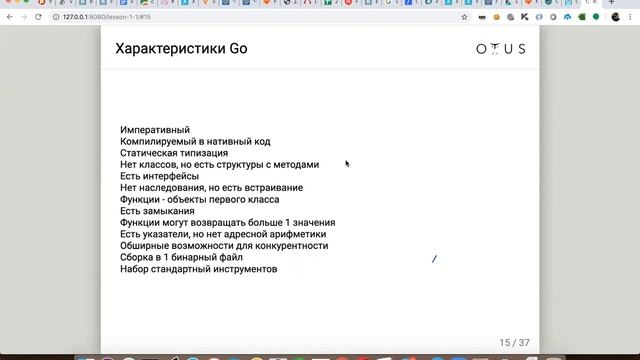Go back with the browser back arrow
Screen dimensions: 640x360
click(x=10, y=17)
